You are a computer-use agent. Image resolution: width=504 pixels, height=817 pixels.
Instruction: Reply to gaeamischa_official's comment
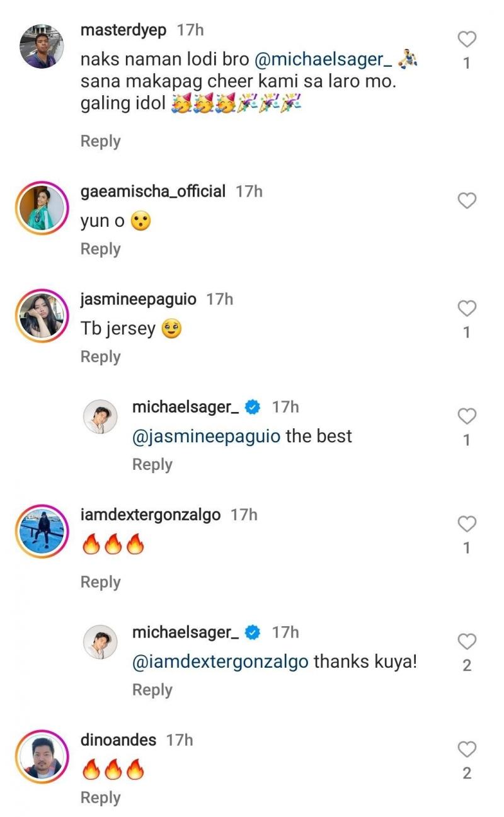[x=100, y=249]
